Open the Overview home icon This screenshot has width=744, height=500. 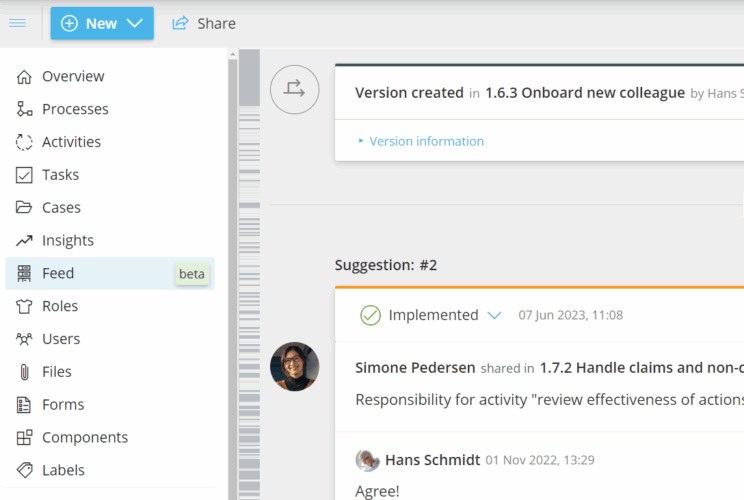click(x=24, y=77)
